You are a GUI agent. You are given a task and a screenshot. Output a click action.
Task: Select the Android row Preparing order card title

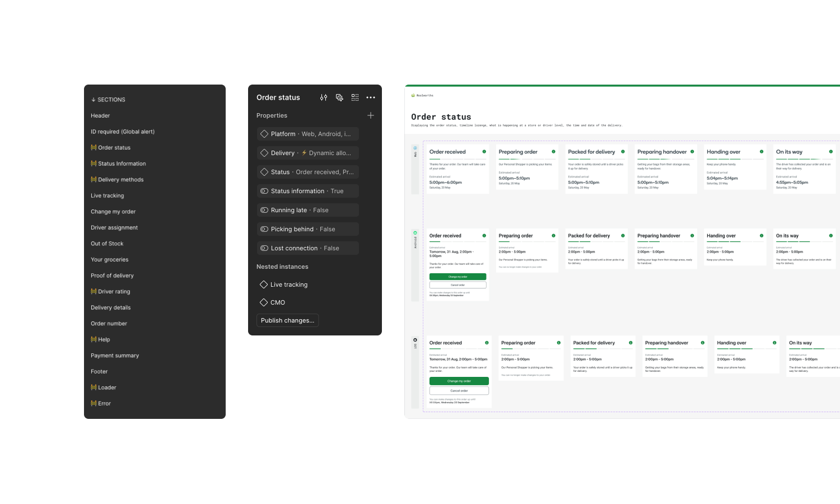tap(516, 236)
